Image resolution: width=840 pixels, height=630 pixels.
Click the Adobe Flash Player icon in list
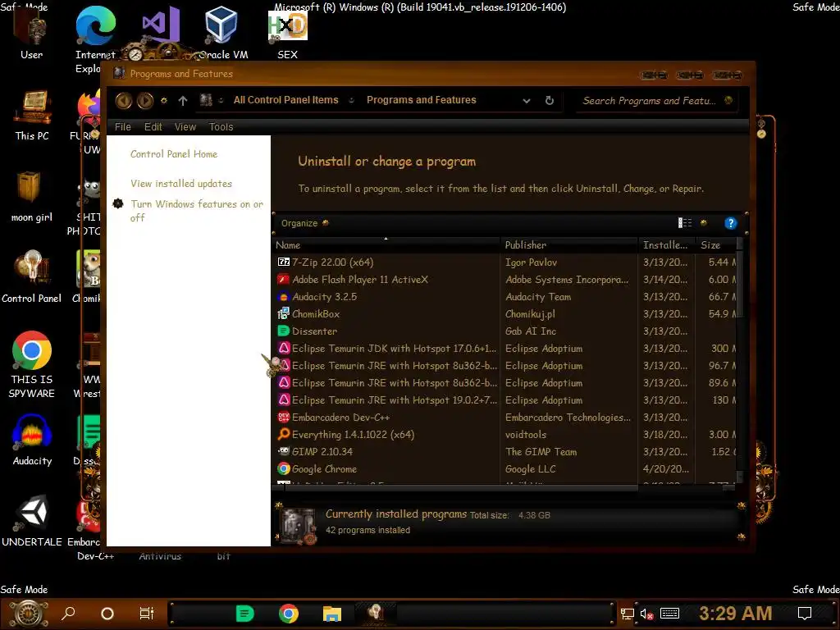[x=283, y=280]
